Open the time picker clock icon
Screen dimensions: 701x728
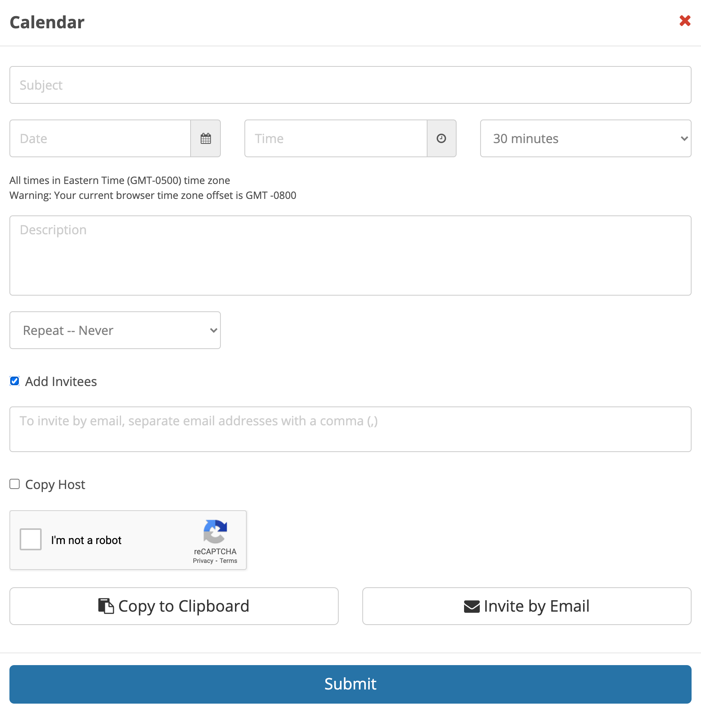(441, 138)
